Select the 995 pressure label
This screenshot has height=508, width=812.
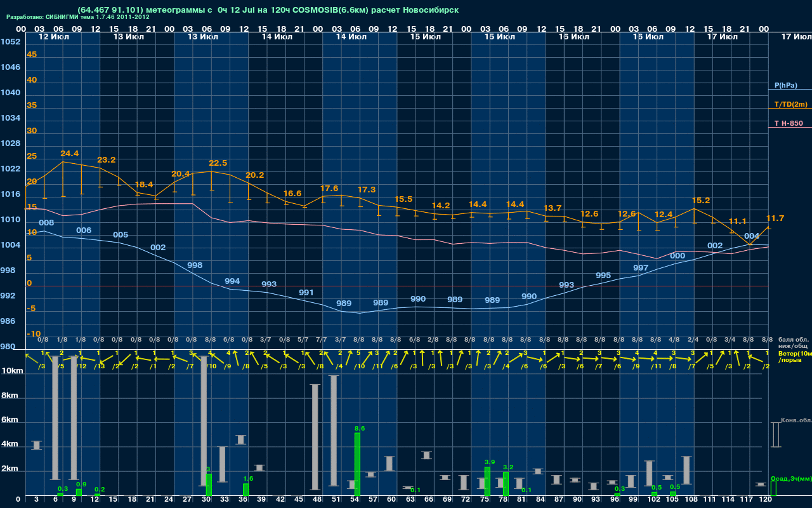tap(603, 276)
